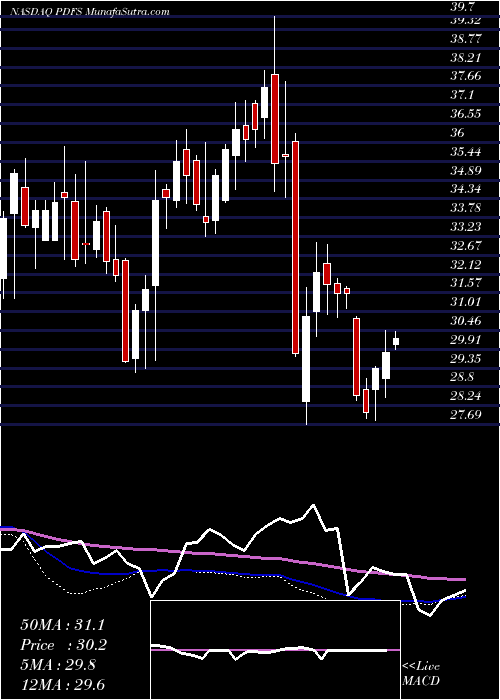Image resolution: width=500 pixels, height=700 pixels.
Task: Click the 34.34 price axis label
Action: pos(467,189)
